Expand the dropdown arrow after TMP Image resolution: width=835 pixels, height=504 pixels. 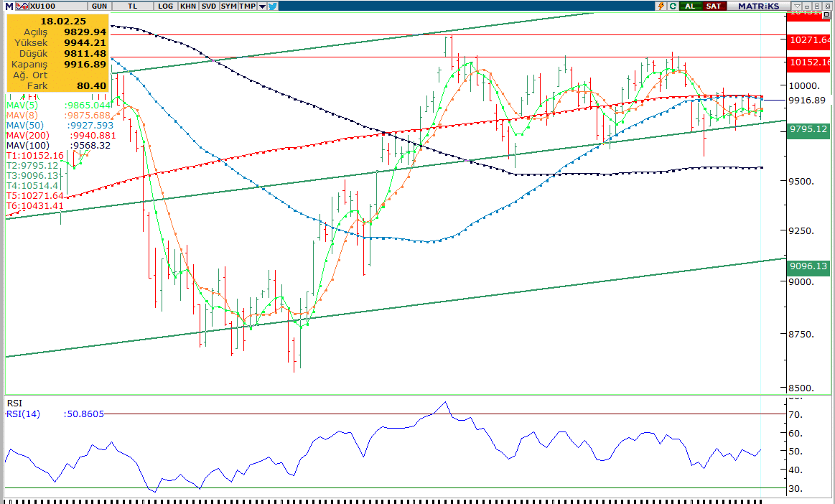[262, 6]
